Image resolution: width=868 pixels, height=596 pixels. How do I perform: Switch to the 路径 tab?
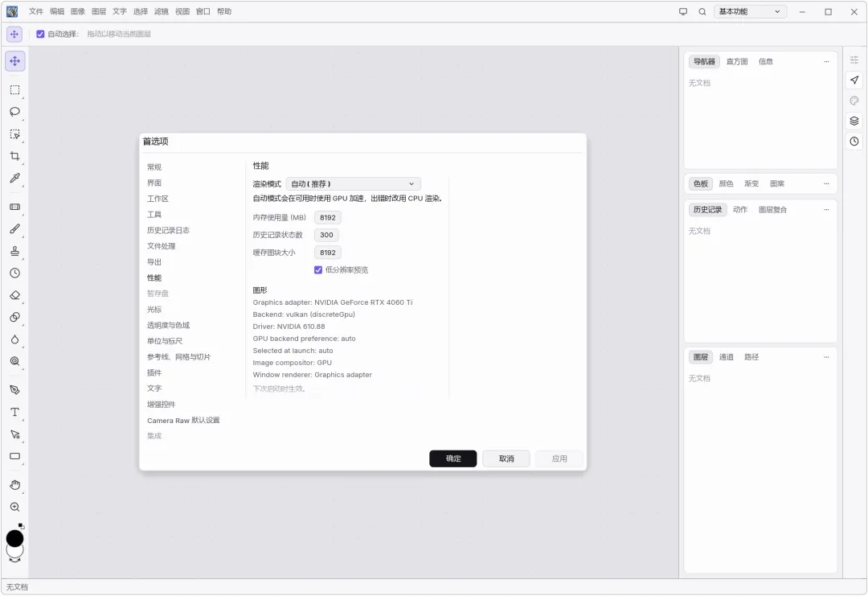click(751, 356)
